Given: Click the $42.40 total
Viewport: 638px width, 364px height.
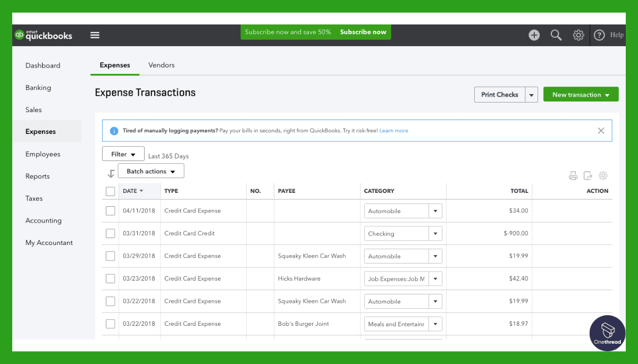Looking at the screenshot, I should pyautogui.click(x=518, y=278).
